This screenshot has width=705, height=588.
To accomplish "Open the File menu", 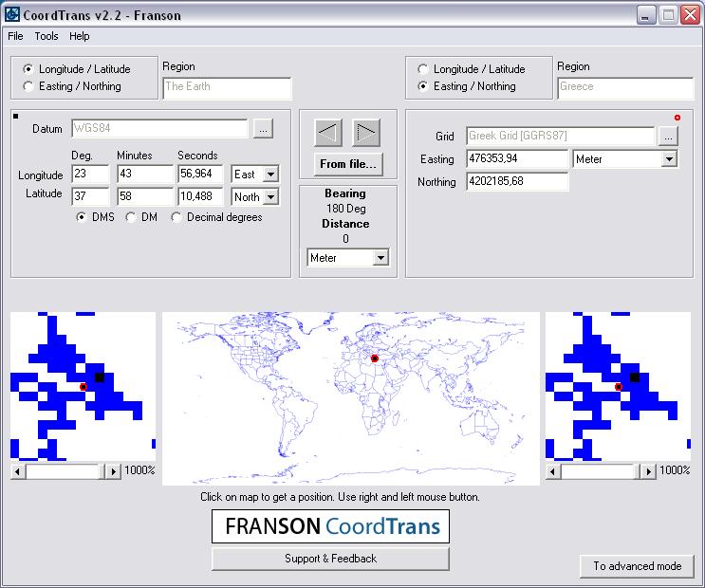I will 15,36.
